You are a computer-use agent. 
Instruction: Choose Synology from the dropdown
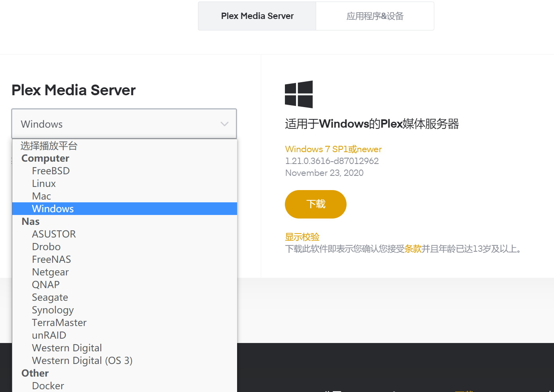point(124,310)
